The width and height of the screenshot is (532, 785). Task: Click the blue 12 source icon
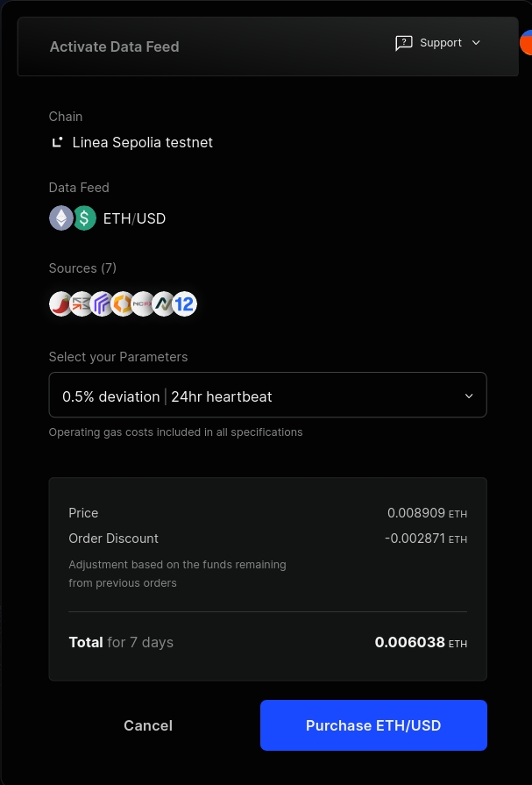pyautogui.click(x=184, y=304)
